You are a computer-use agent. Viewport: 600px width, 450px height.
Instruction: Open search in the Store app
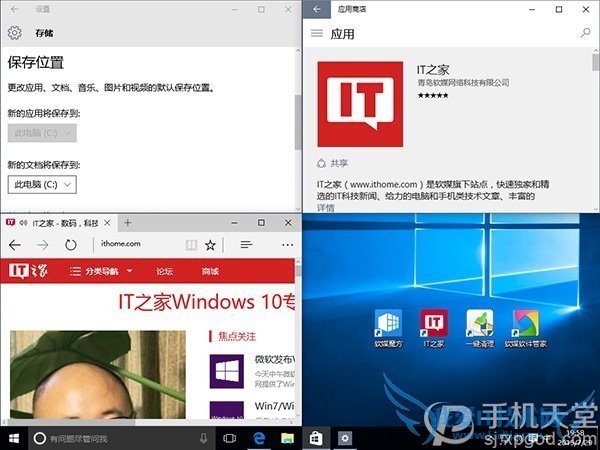click(x=585, y=33)
